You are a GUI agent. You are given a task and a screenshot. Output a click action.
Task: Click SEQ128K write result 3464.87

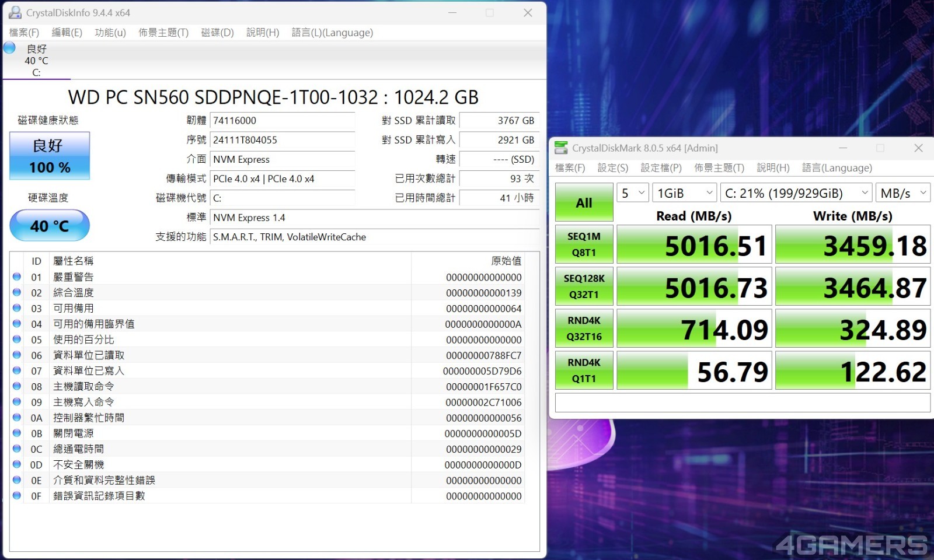click(853, 286)
